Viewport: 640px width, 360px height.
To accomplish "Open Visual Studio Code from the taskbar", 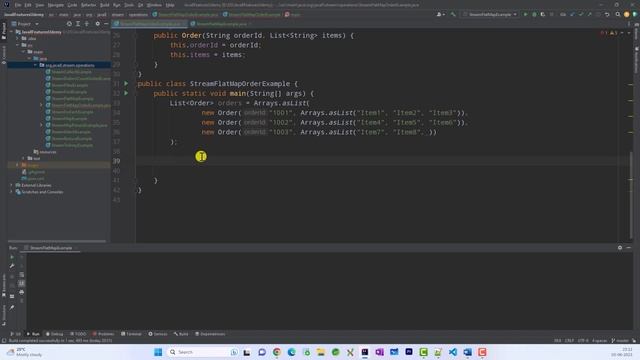I will 453,352.
